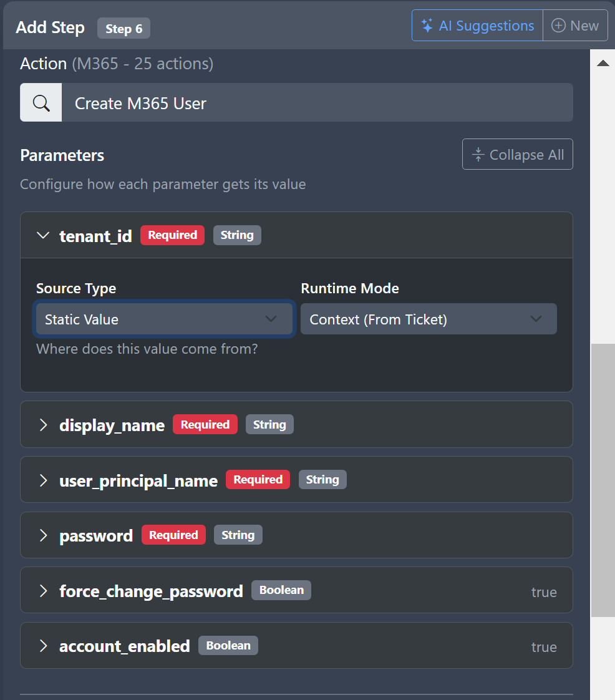The height and width of the screenshot is (700, 615).
Task: Click the String badge on display_name
Action: (x=269, y=424)
